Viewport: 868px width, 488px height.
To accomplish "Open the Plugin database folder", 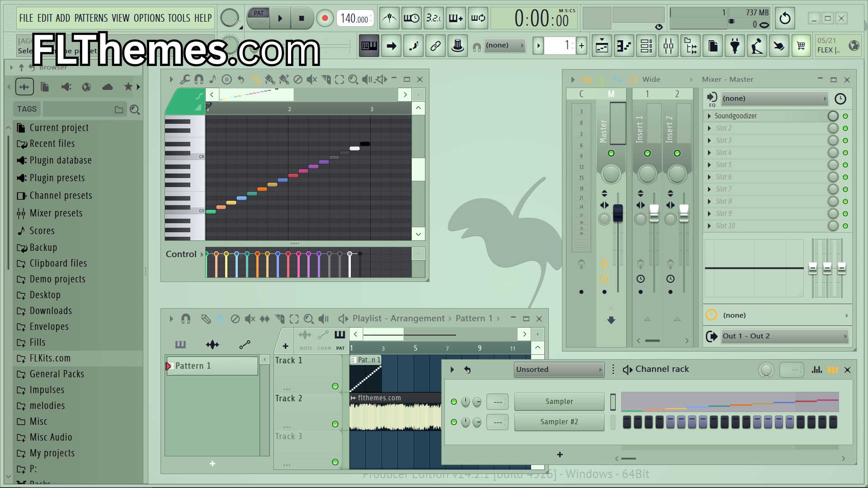I will (61, 160).
